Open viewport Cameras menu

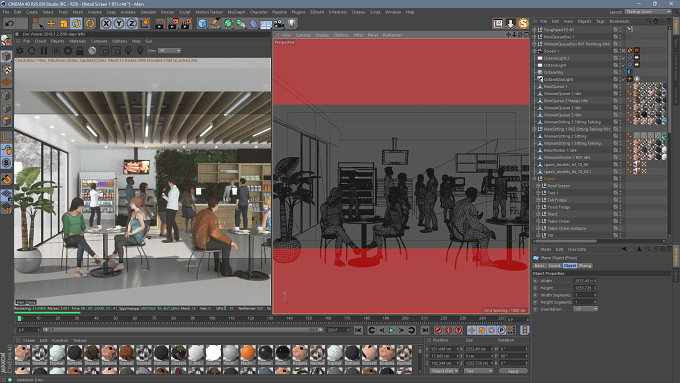coord(303,35)
